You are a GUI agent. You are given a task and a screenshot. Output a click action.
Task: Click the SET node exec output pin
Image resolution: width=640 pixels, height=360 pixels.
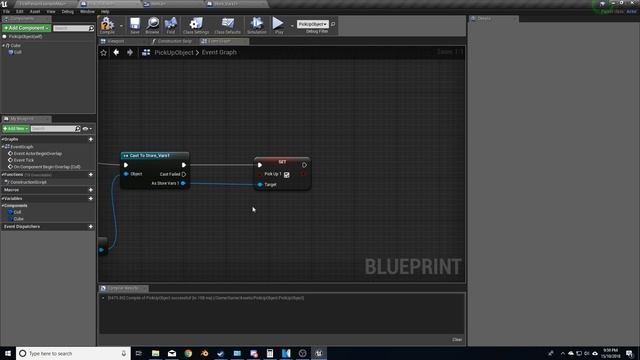tap(304, 165)
